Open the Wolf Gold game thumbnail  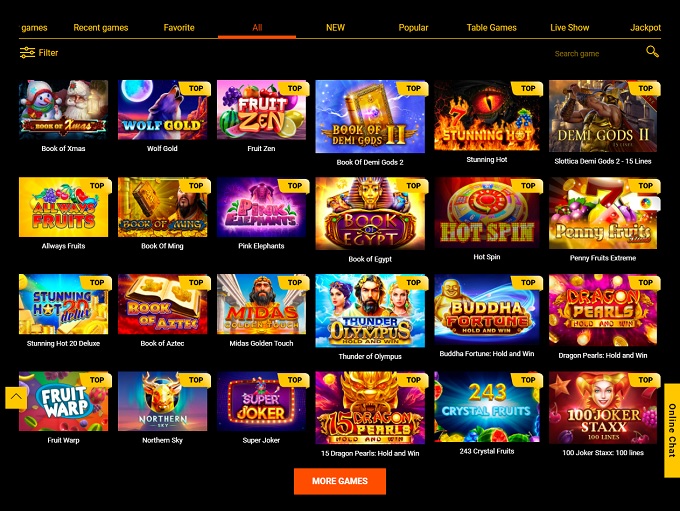(163, 110)
